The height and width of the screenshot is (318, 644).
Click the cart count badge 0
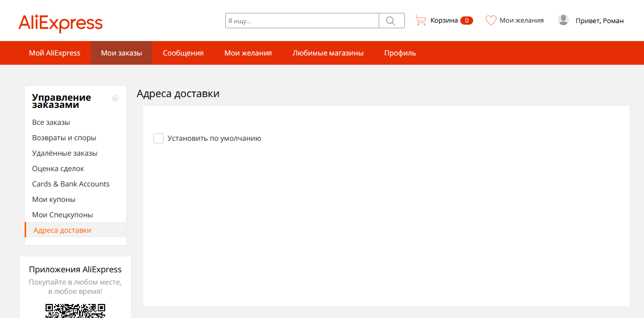[x=466, y=21]
